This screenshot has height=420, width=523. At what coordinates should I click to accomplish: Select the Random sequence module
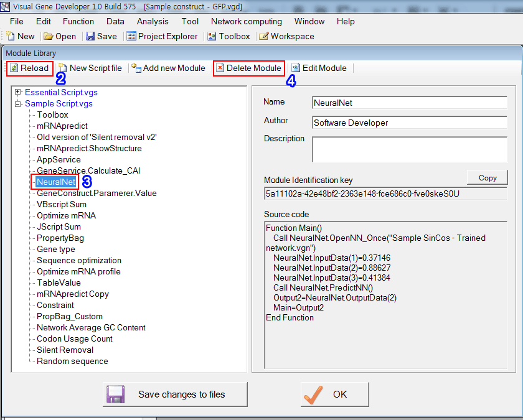[x=72, y=362]
